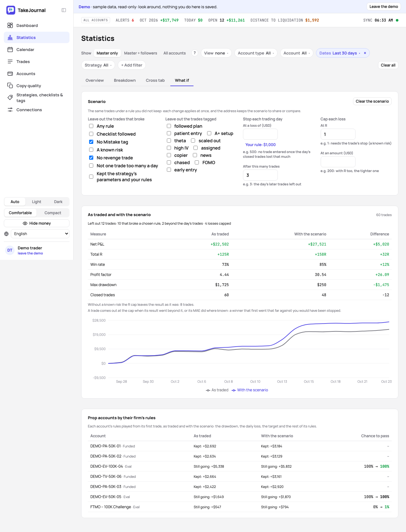This screenshot has width=406, height=532.
Task: Click the Copy quality icon
Action: click(10, 86)
